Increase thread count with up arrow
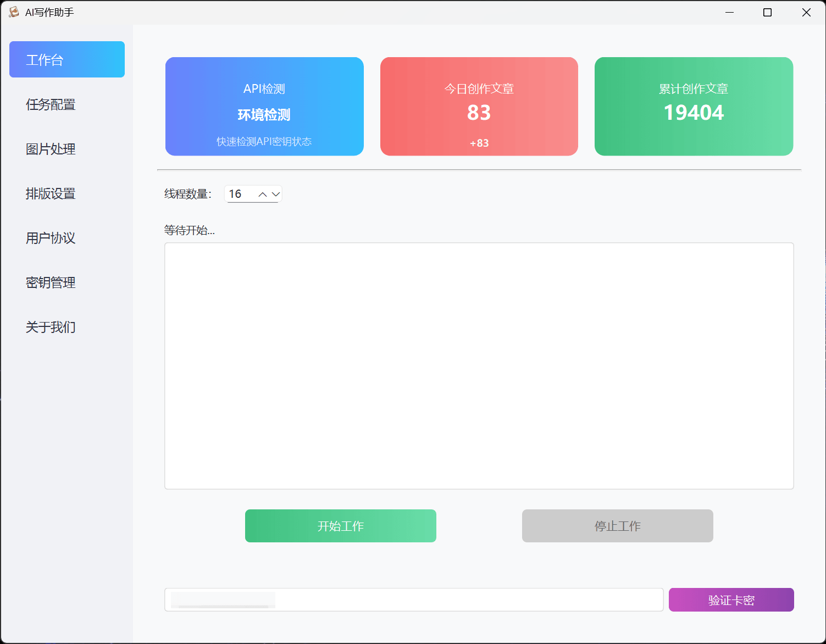The width and height of the screenshot is (826, 644). coord(263,195)
